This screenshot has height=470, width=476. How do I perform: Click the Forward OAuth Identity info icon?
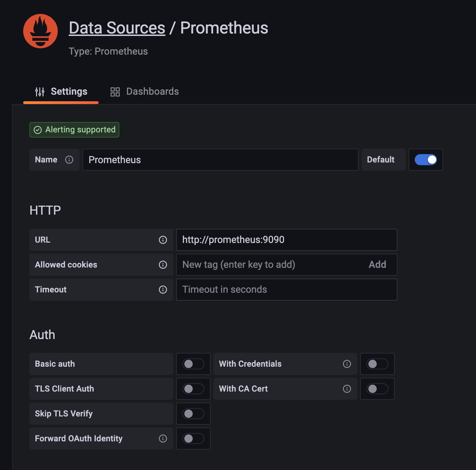(163, 439)
